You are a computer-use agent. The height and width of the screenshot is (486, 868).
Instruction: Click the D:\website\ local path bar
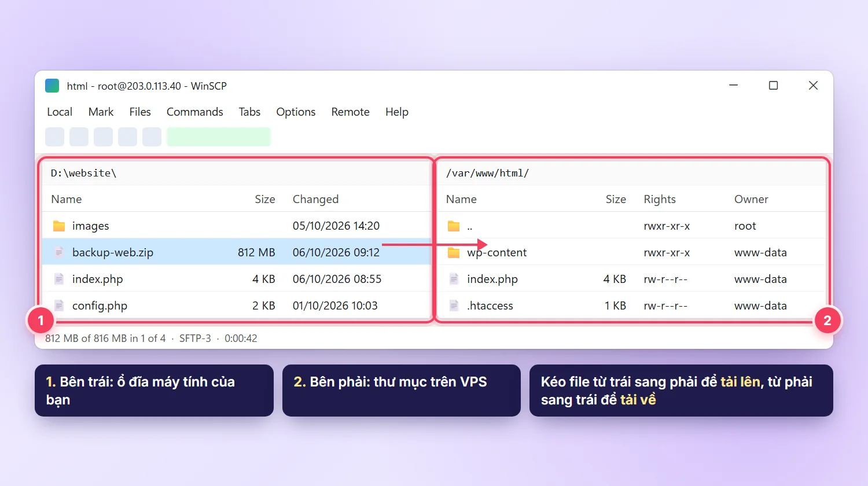point(236,173)
